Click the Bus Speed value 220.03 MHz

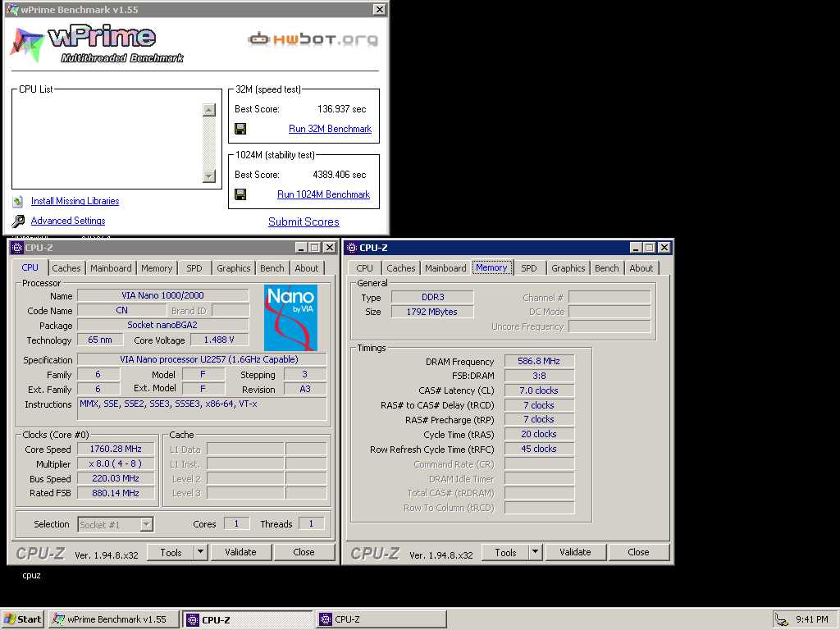[116, 478]
